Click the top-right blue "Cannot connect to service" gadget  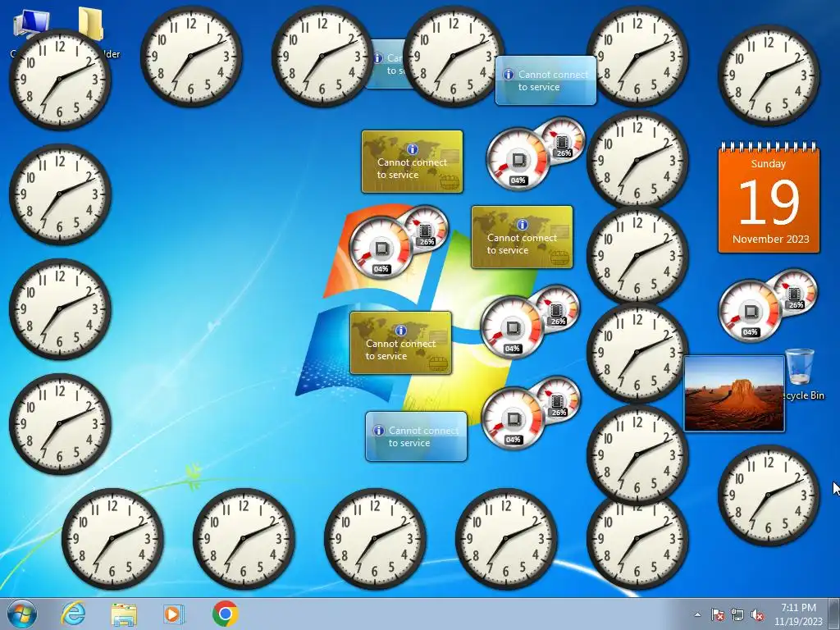click(546, 80)
